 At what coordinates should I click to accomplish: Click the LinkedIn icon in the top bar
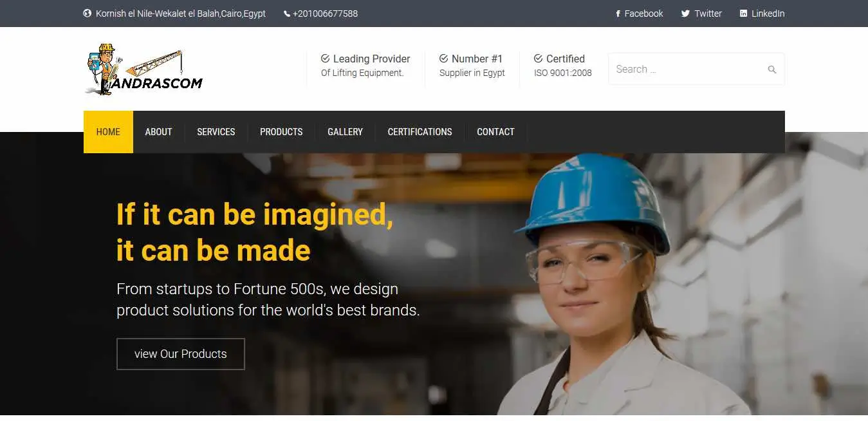743,14
